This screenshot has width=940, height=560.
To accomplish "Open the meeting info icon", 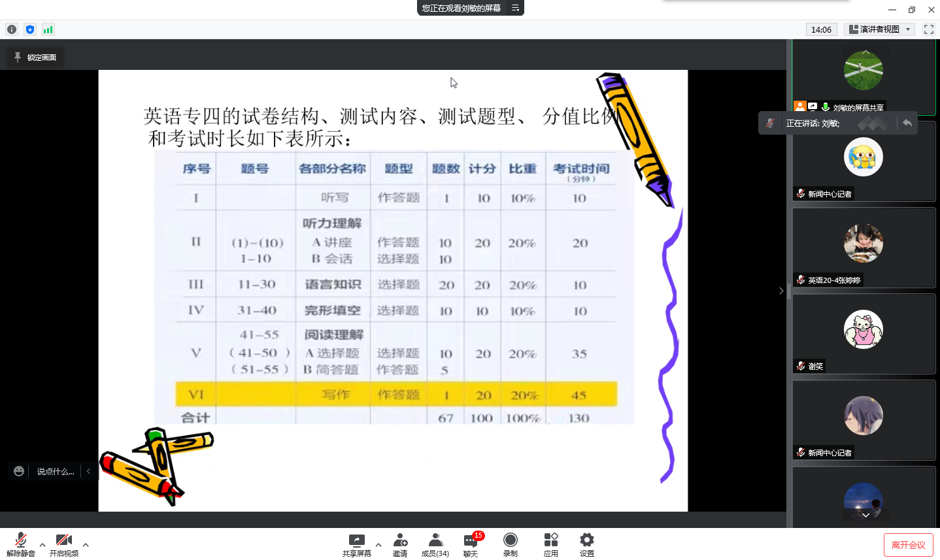I will (12, 29).
